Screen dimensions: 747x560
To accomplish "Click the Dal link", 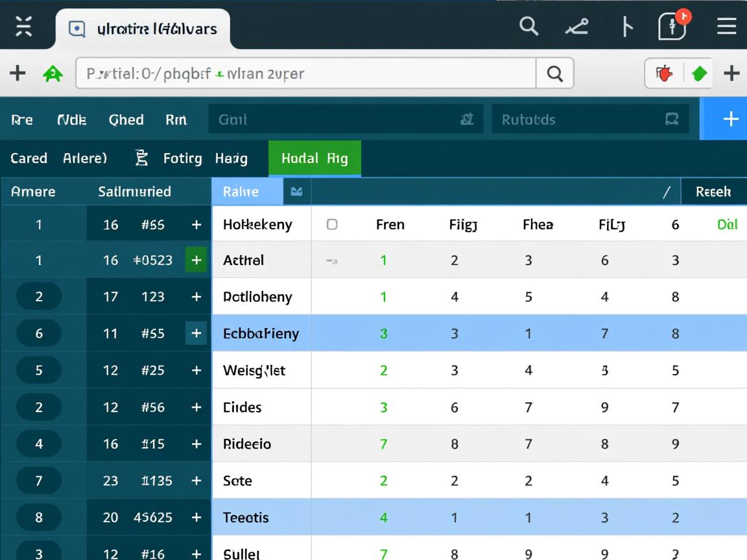I will tap(727, 225).
